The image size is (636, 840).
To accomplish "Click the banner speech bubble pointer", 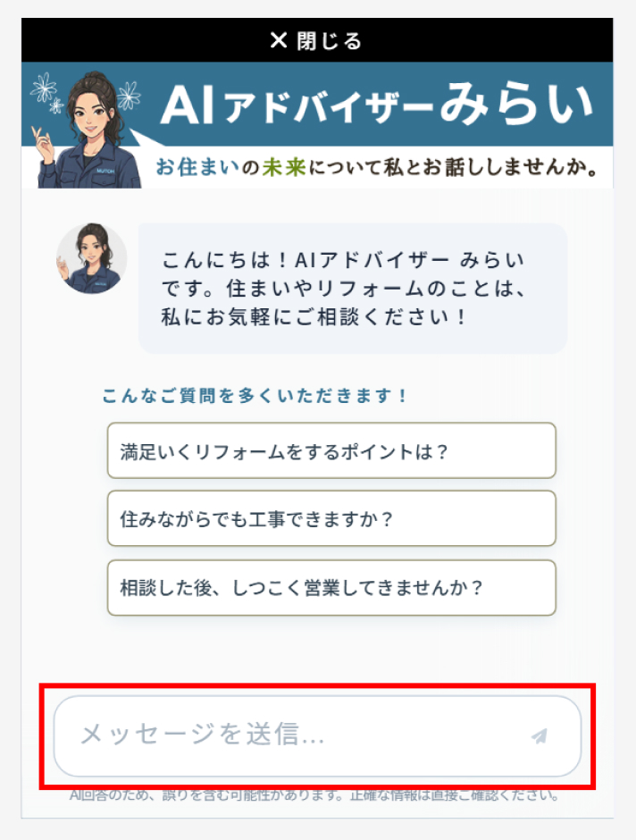I will pyautogui.click(x=145, y=138).
